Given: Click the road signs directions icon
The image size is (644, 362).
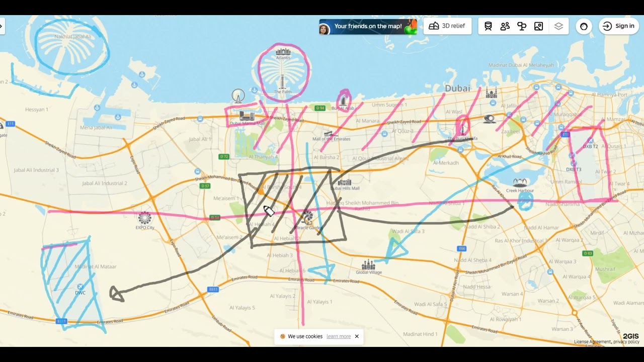Looking at the screenshot, I should [x=522, y=26].
